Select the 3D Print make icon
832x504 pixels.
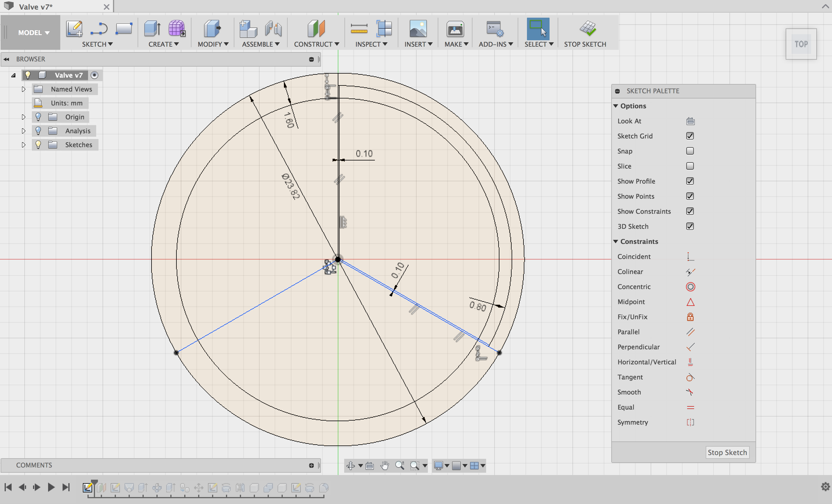click(x=455, y=29)
